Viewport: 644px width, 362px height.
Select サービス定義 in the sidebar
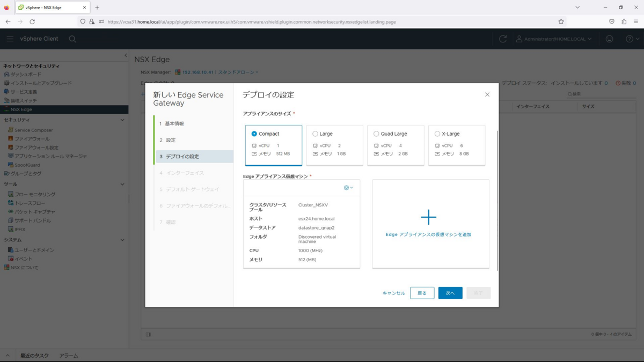[x=24, y=92]
